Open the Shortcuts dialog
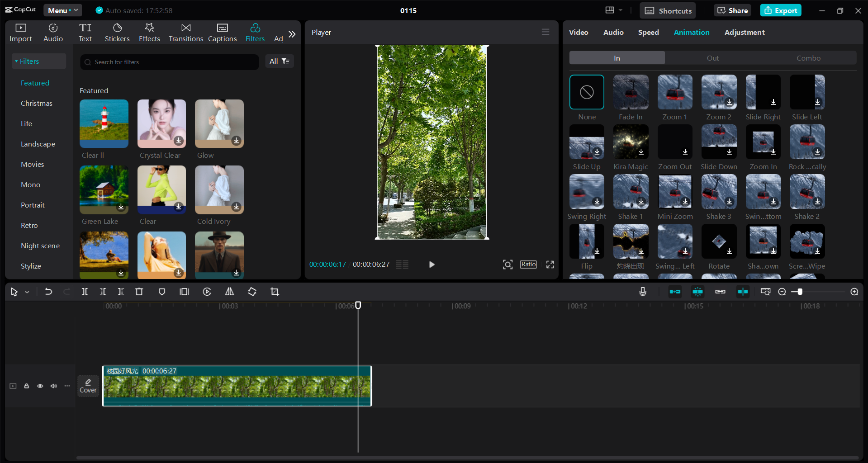The image size is (868, 463). coord(667,10)
